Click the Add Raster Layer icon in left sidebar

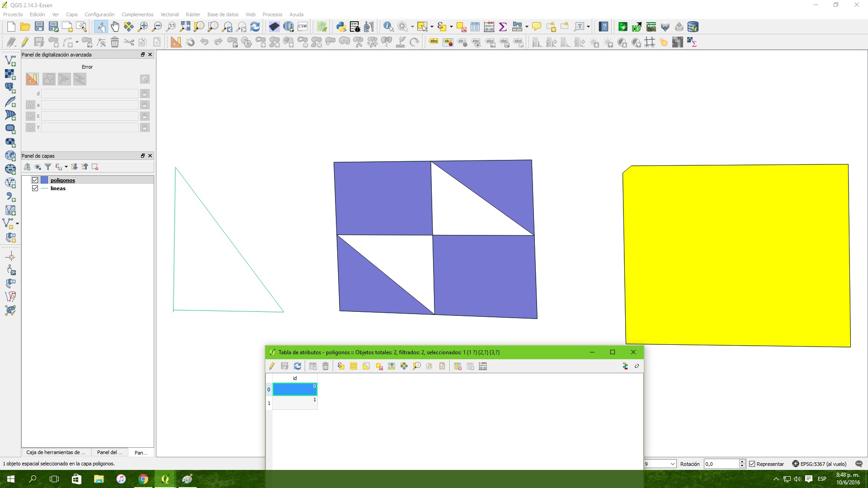tap(10, 74)
